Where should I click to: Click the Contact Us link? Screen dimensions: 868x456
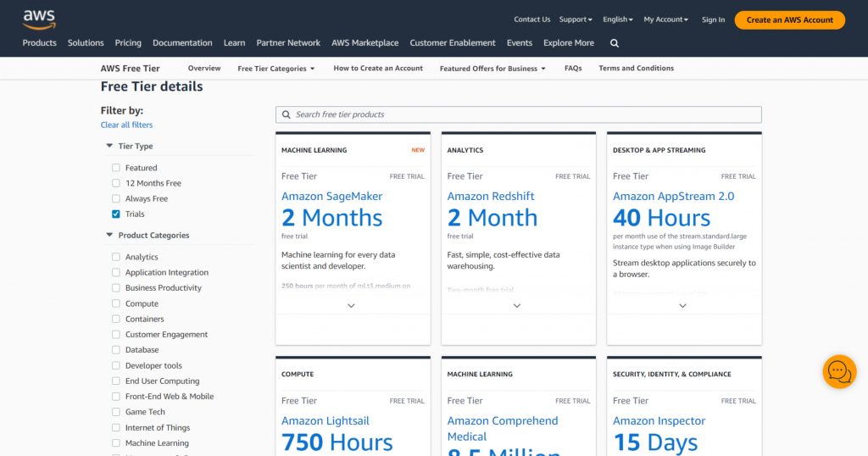pos(532,19)
